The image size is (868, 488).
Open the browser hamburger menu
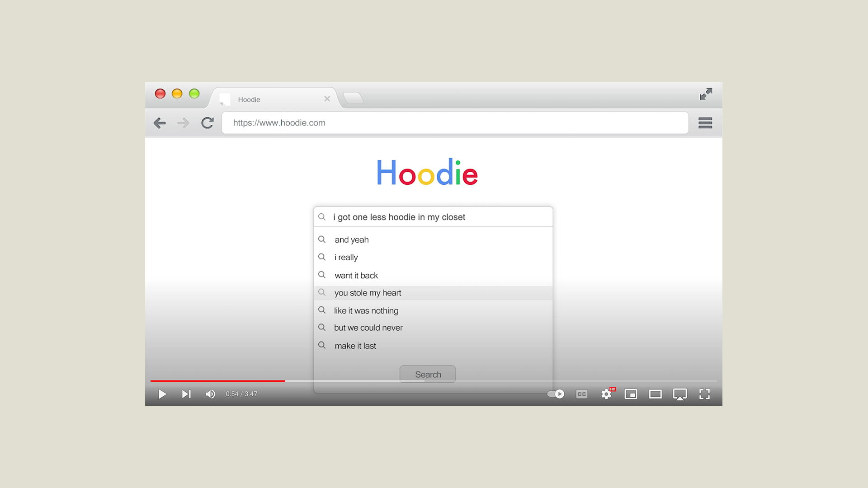coord(705,123)
